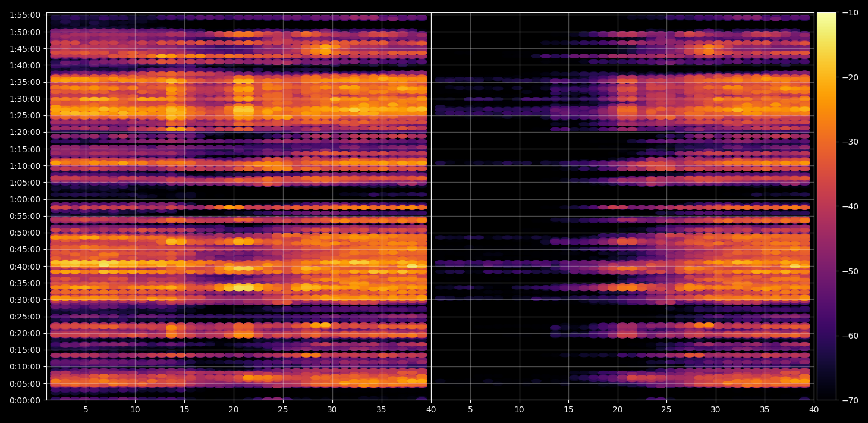Click the 1:05:00 y-axis tick label
Screen dimensions: 868x423
click(x=25, y=183)
